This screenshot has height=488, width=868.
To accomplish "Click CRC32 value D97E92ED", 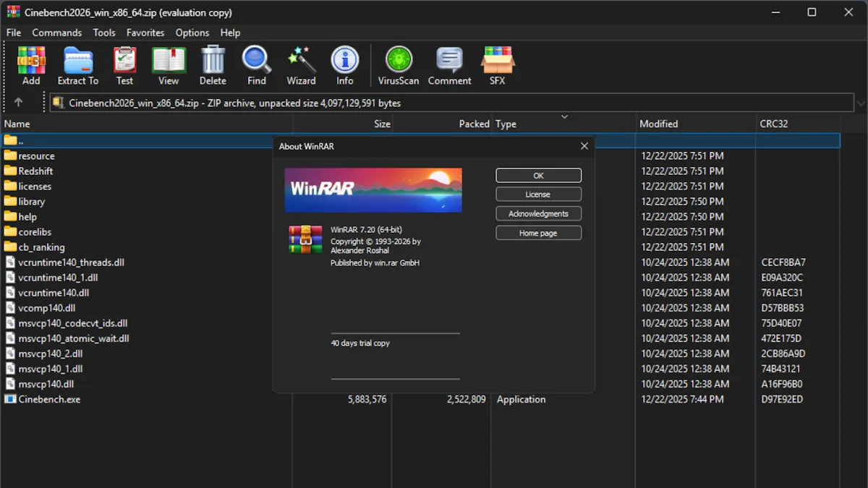I will (x=782, y=399).
